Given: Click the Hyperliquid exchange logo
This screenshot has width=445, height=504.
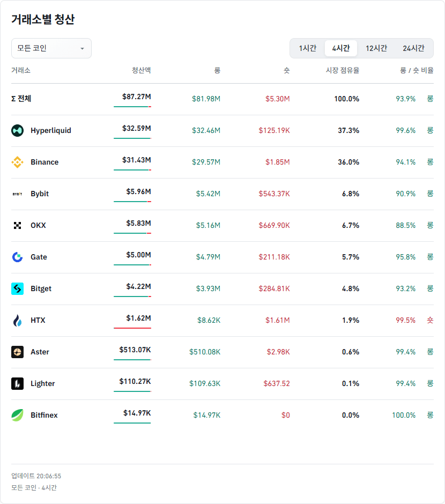Looking at the screenshot, I should click(17, 130).
